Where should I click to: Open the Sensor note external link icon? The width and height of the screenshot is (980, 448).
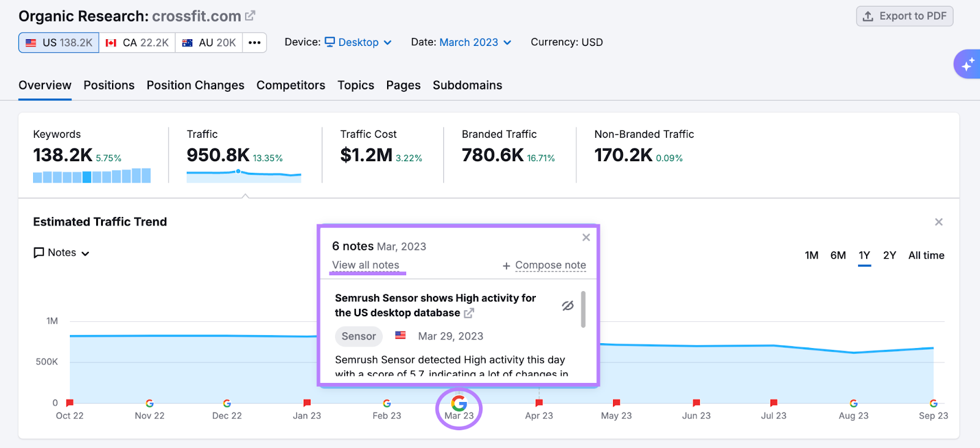469,313
